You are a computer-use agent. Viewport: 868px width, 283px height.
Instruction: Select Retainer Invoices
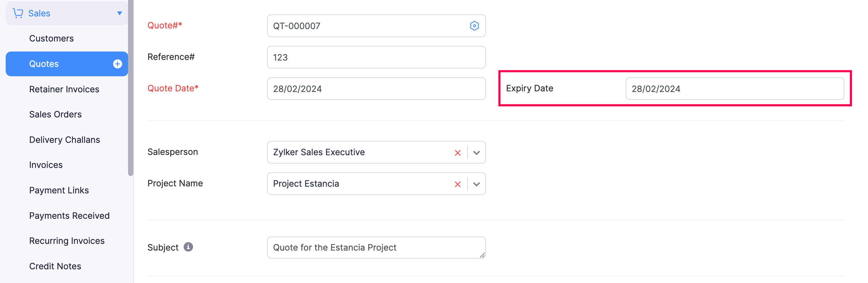[x=64, y=89]
